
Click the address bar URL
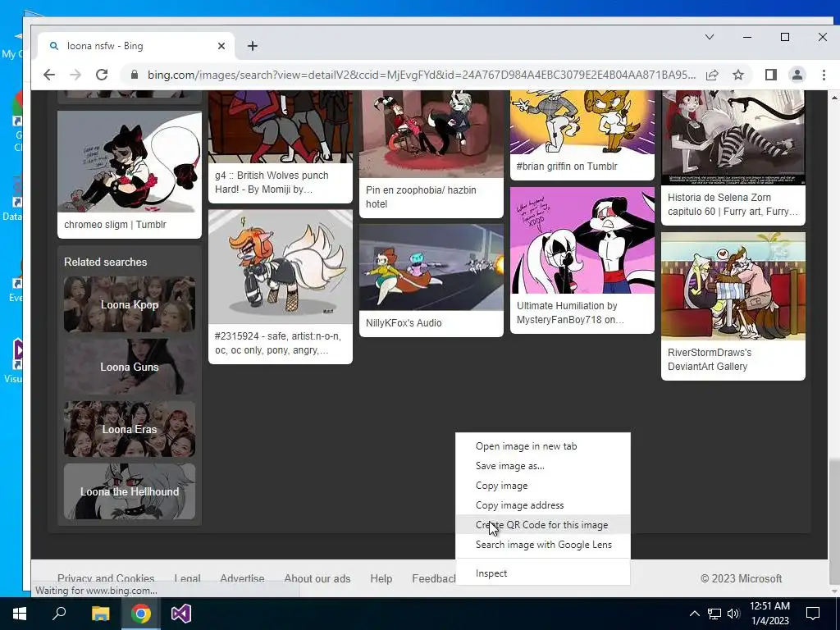tap(422, 75)
